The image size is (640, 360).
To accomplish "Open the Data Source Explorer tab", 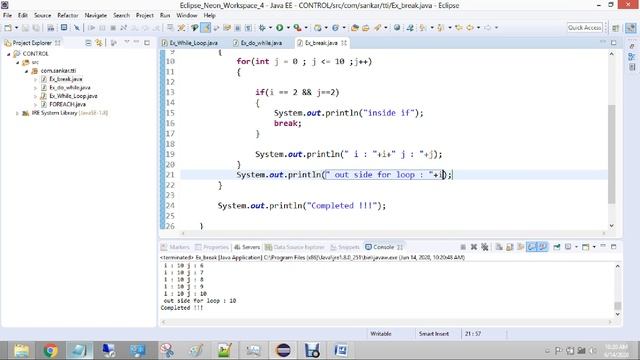I will (294, 247).
